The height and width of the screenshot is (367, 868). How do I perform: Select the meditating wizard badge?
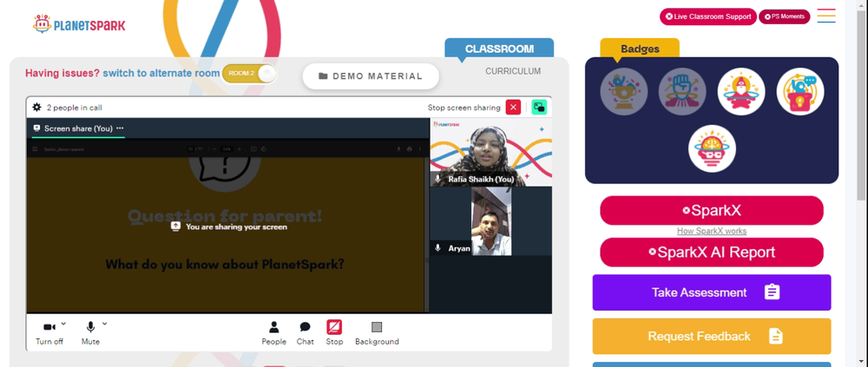pyautogui.click(x=741, y=91)
